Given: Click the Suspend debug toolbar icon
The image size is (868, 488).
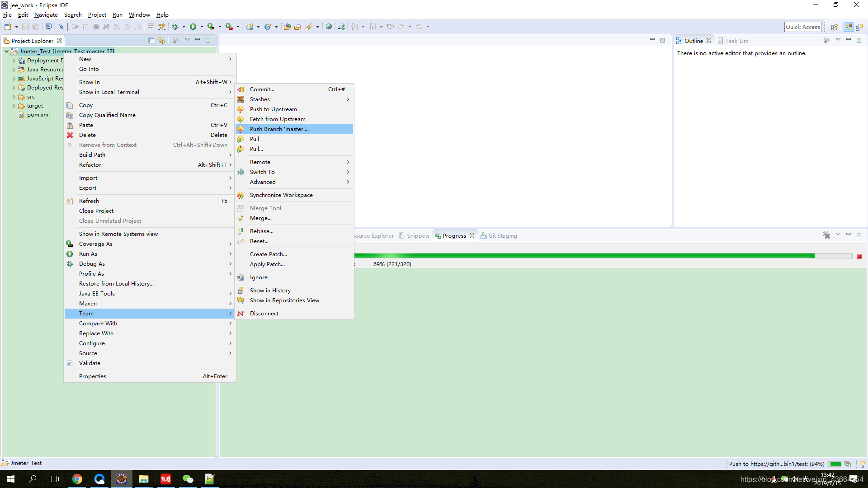Looking at the screenshot, I should (x=85, y=27).
